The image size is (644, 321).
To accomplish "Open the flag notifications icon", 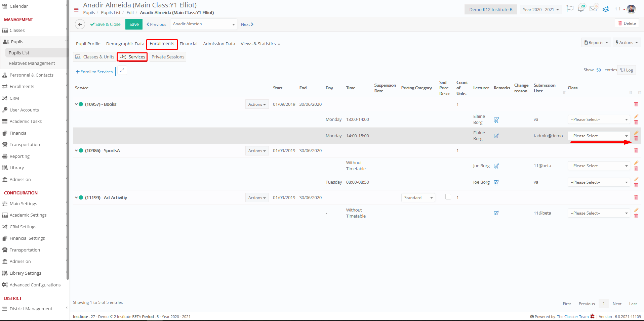I will click(x=570, y=9).
